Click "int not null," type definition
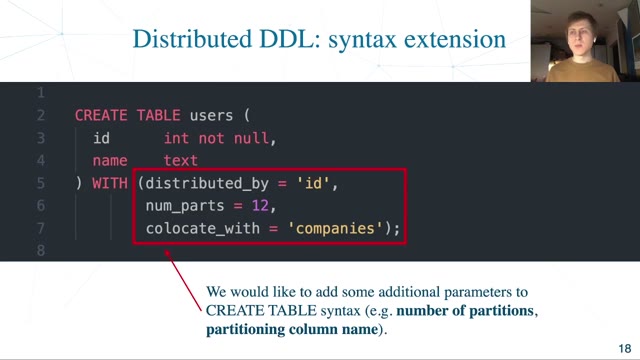This screenshot has height=360, width=640. [220, 138]
